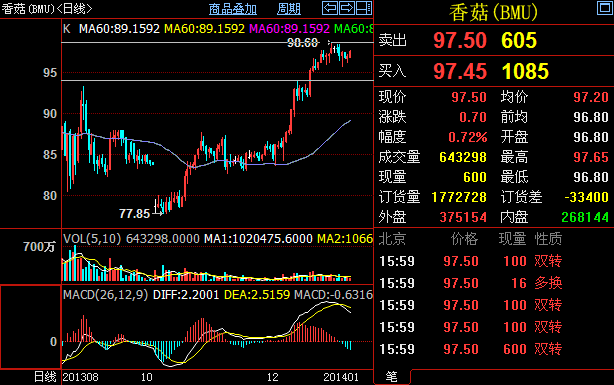Click the 买入 price 97.45

pyautogui.click(x=460, y=71)
